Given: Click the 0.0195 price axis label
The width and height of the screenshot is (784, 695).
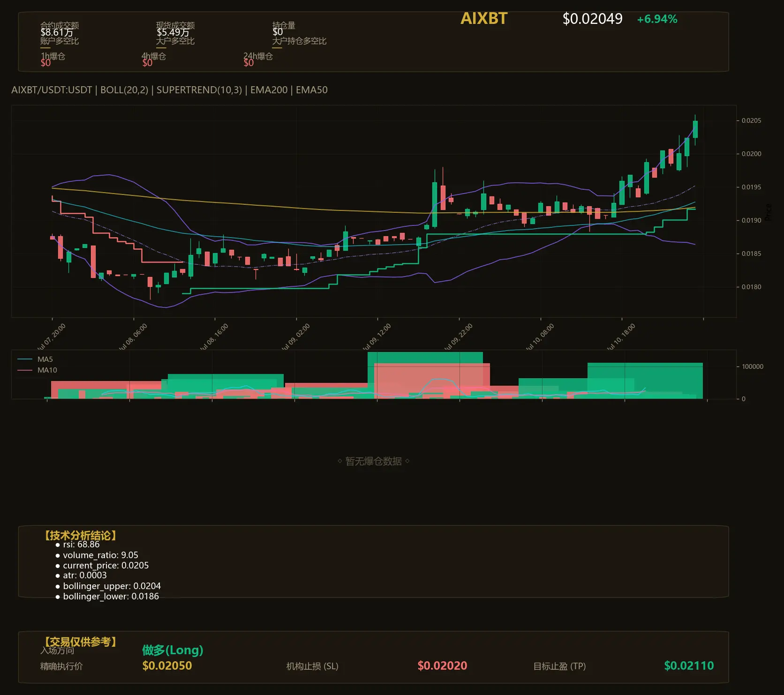Looking at the screenshot, I should 751,187.
